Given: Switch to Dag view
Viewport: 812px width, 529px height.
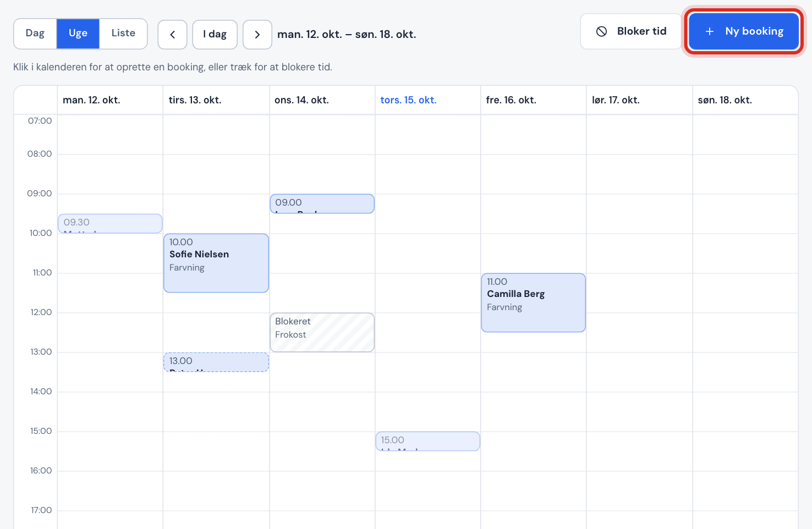Looking at the screenshot, I should 35,34.
